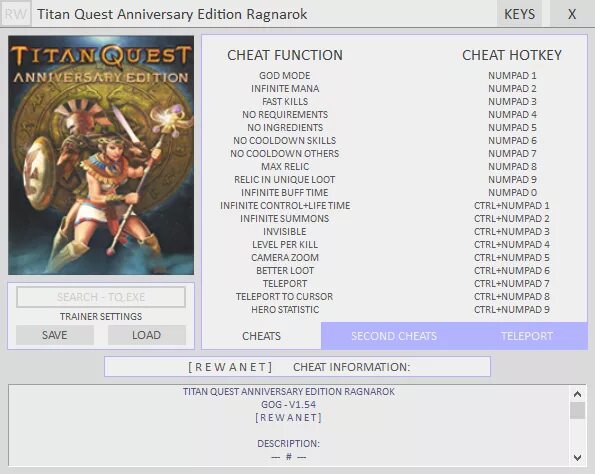This screenshot has width=595, height=474.
Task: Click the SEARCH - TQ.EXE field
Action: 101,297
